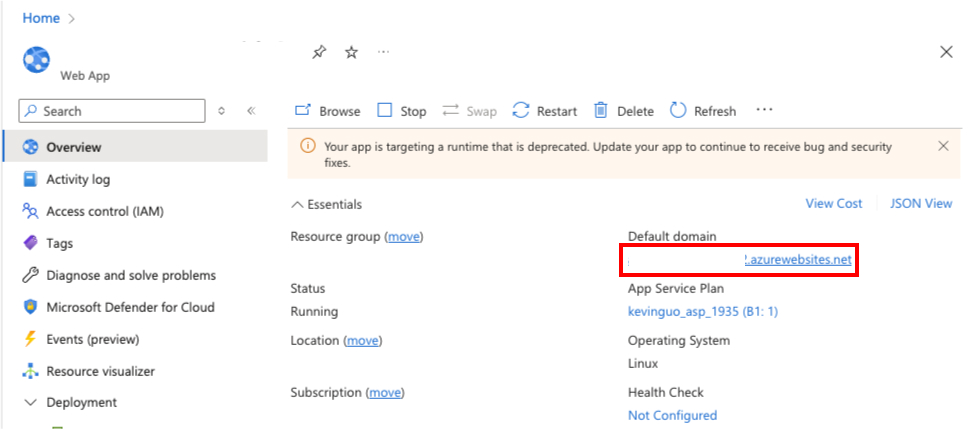Click the Swap arrows icon
The image size is (978, 429).
[450, 110]
